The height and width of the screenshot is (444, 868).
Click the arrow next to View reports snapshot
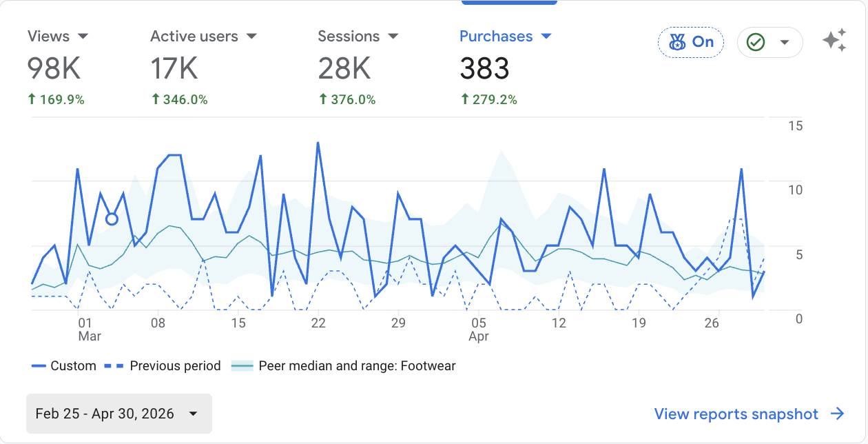coord(837,414)
